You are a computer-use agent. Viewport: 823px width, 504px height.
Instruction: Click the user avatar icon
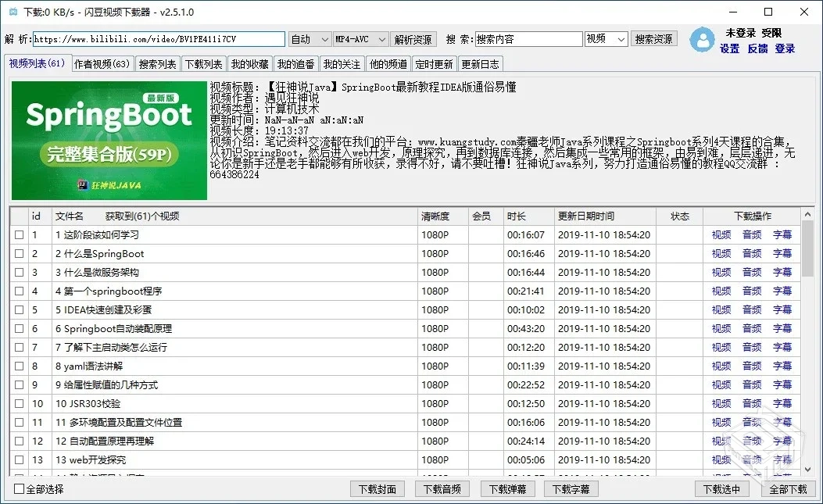pos(701,41)
